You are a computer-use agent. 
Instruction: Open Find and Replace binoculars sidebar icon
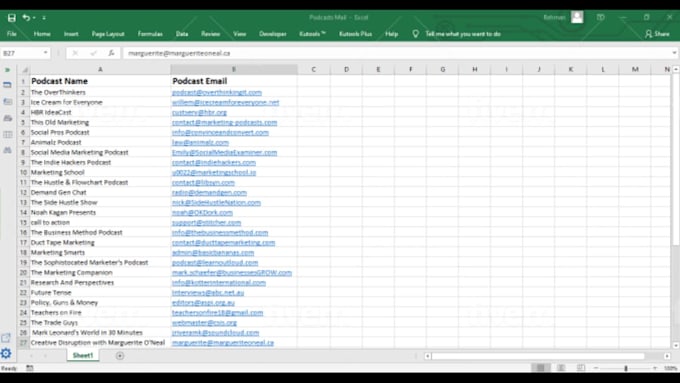[7, 150]
